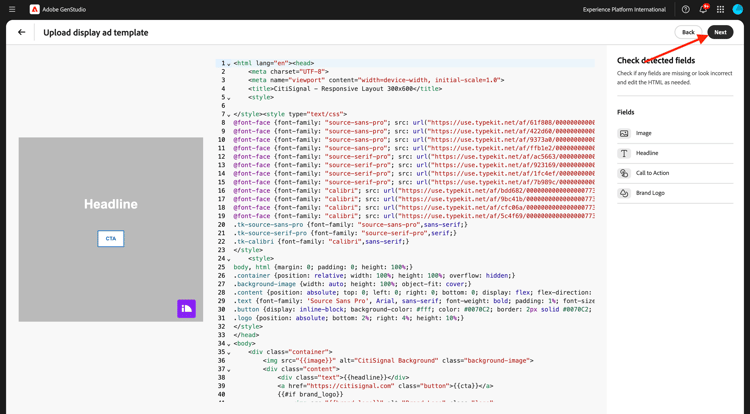Select the Headline text field icon
The height and width of the screenshot is (414, 750).
pos(624,153)
